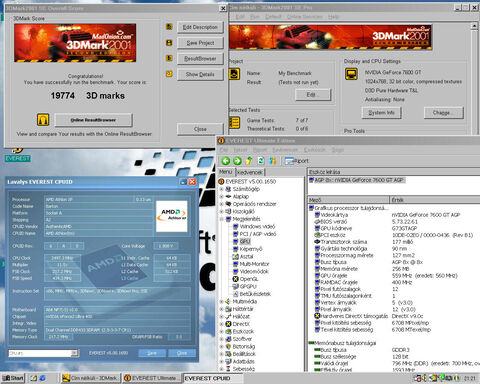Click first quick launch icon beside Start

click(33, 378)
